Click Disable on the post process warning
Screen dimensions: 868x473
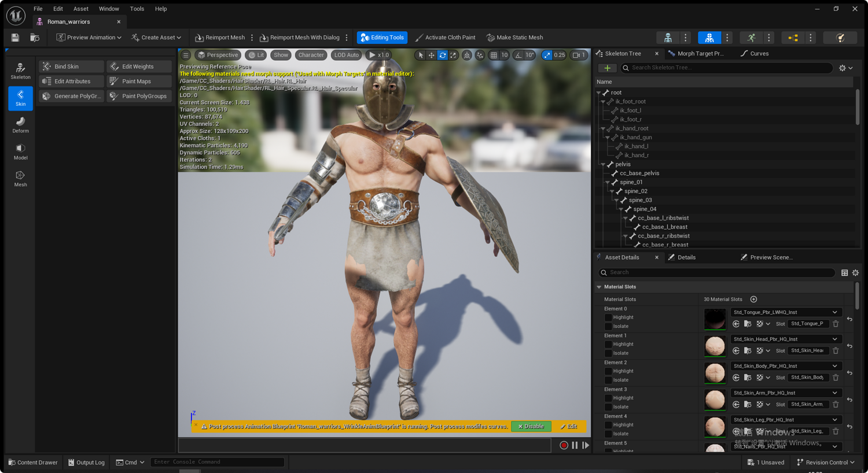[x=531, y=427]
